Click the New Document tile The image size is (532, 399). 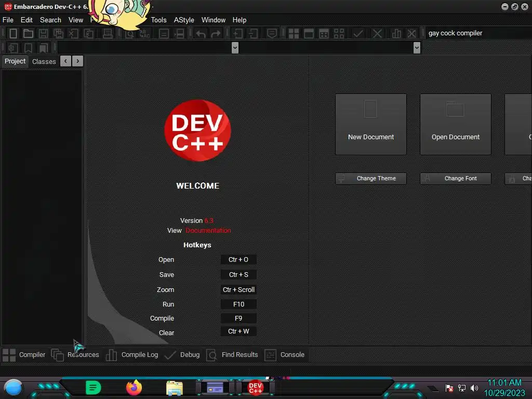tap(371, 125)
